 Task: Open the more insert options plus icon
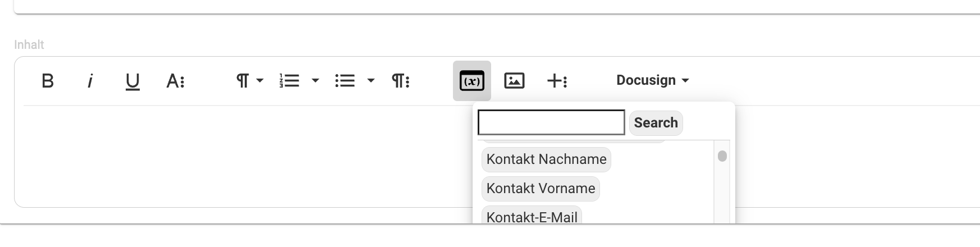(557, 81)
